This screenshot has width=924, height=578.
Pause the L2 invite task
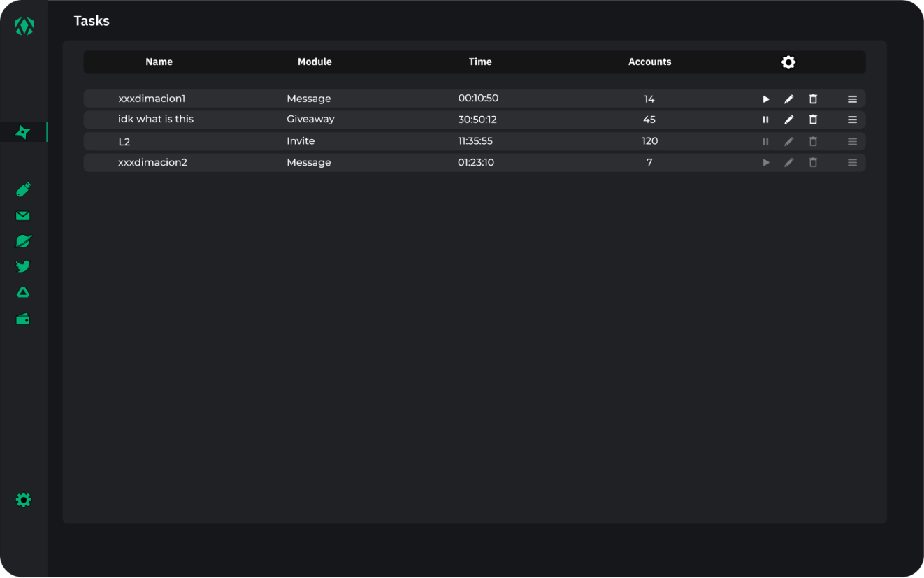tap(765, 141)
